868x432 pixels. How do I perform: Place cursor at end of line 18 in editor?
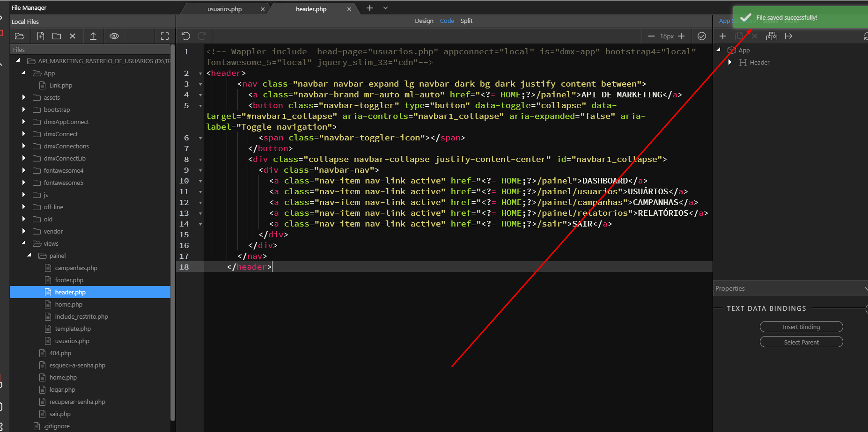tap(272, 267)
